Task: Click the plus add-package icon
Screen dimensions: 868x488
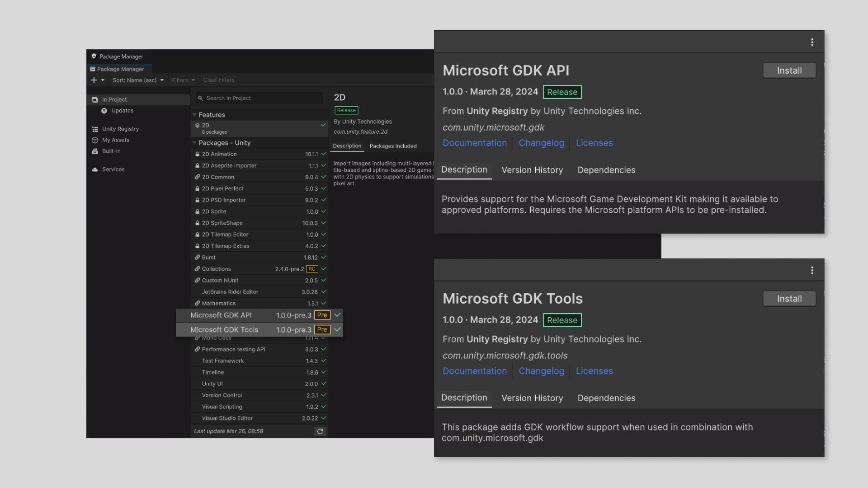Action: pyautogui.click(x=94, y=80)
